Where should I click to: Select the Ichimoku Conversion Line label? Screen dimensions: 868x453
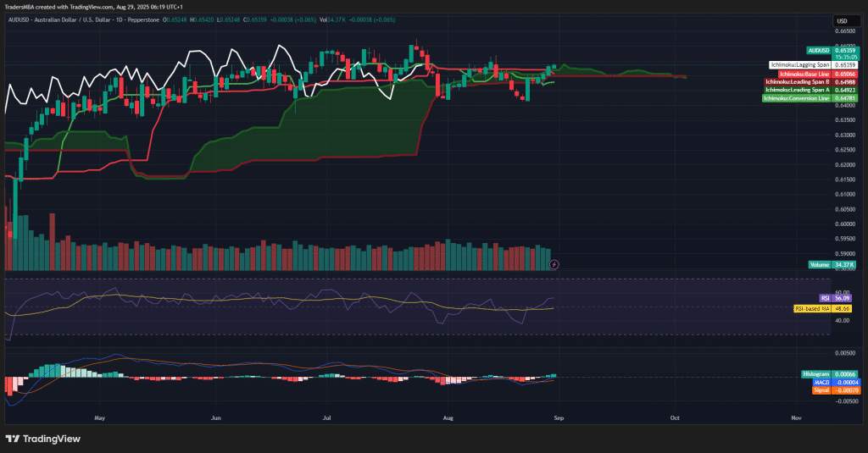pos(795,98)
